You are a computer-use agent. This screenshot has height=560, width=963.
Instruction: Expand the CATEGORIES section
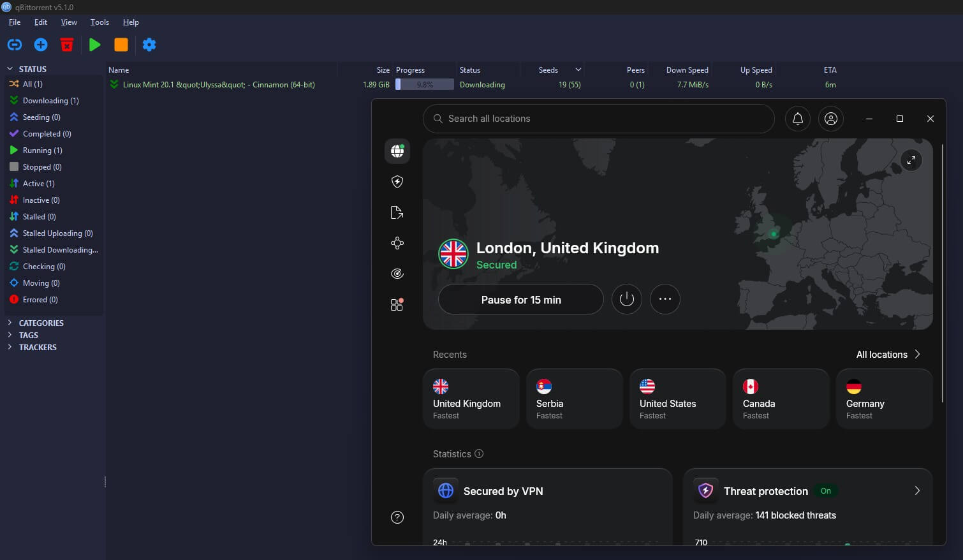click(x=10, y=323)
